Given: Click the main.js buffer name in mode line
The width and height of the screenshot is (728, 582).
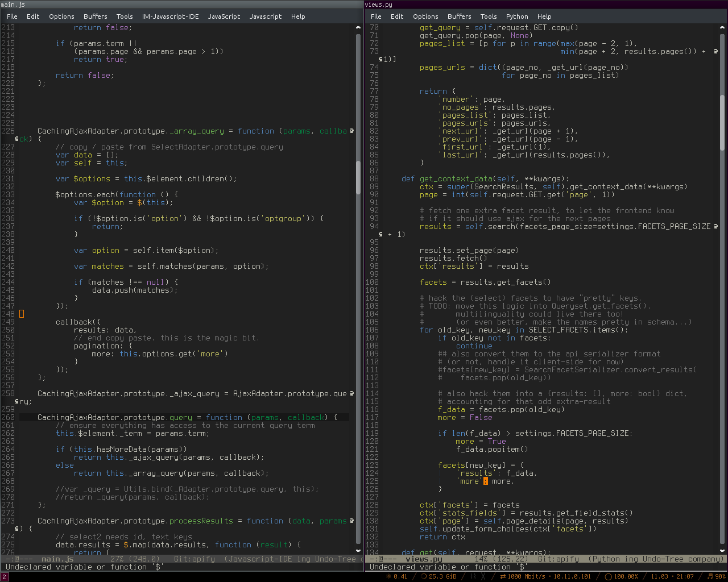Looking at the screenshot, I should point(57,559).
